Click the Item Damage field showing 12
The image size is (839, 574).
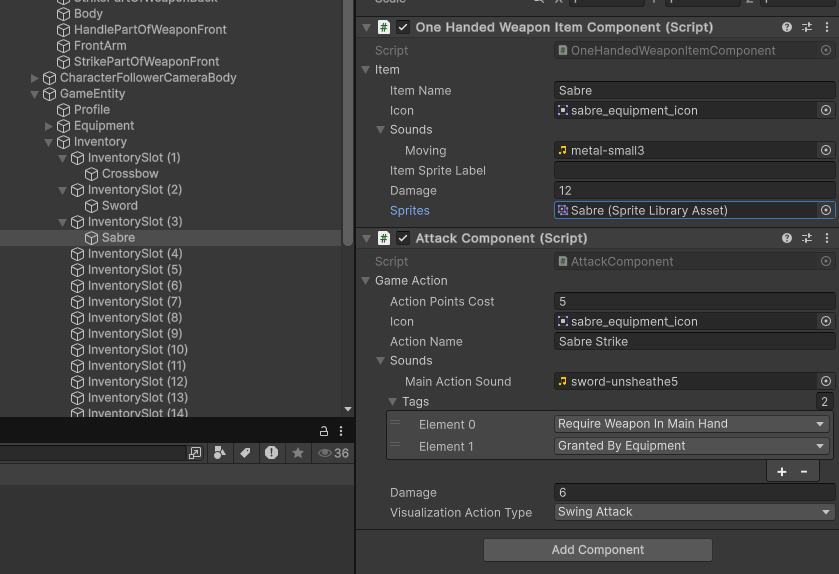coord(695,190)
